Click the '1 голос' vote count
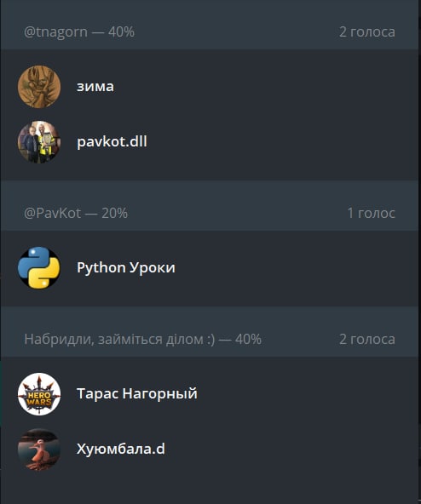 click(x=371, y=213)
